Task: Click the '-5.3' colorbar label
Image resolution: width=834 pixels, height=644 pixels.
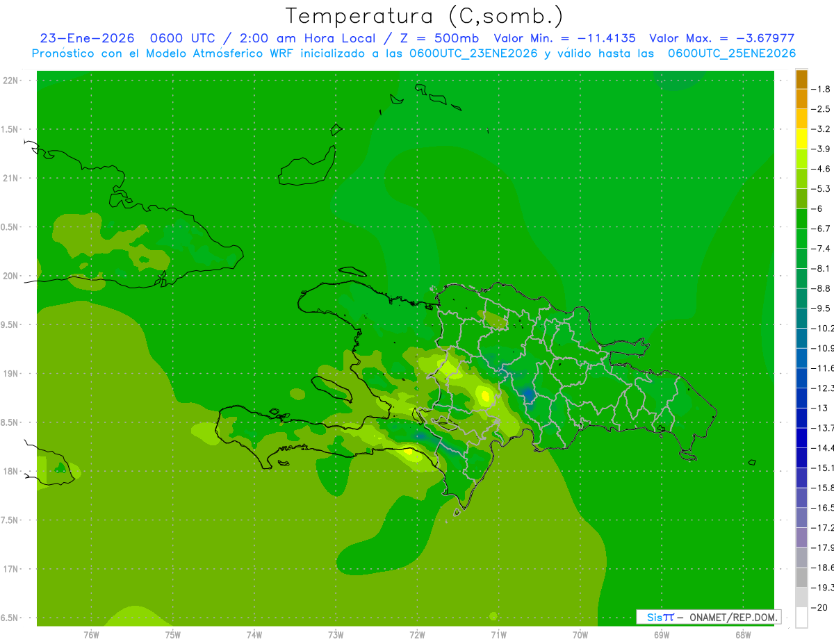Action: [821, 189]
